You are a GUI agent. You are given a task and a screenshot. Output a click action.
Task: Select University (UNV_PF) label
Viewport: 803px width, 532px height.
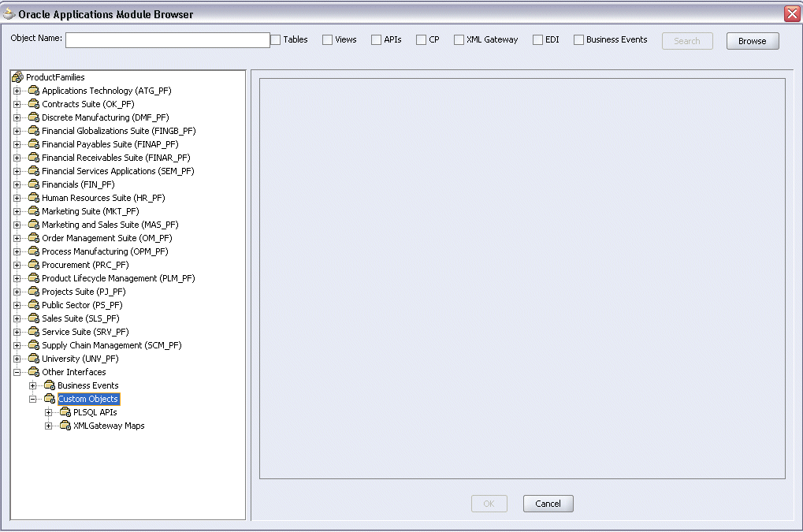(x=80, y=359)
